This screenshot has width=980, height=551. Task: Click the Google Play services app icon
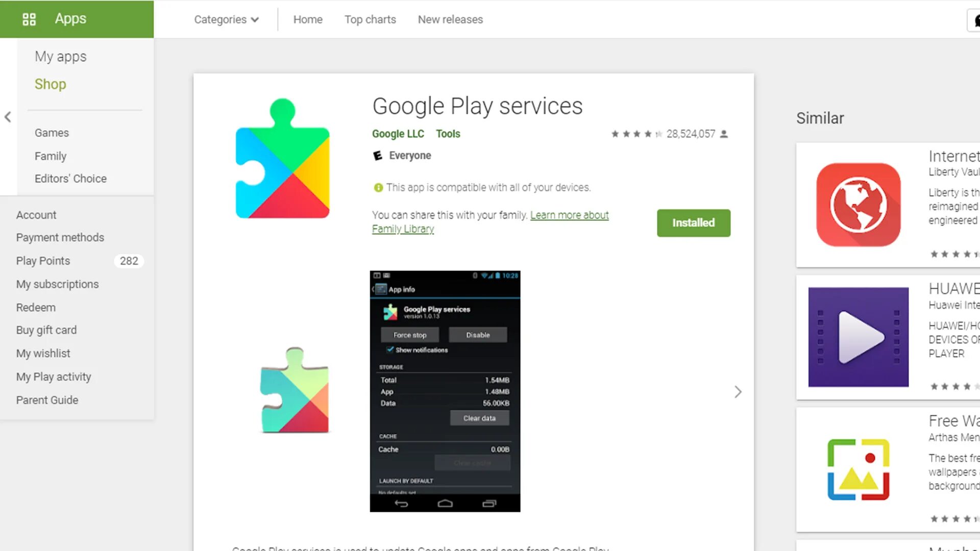[283, 158]
